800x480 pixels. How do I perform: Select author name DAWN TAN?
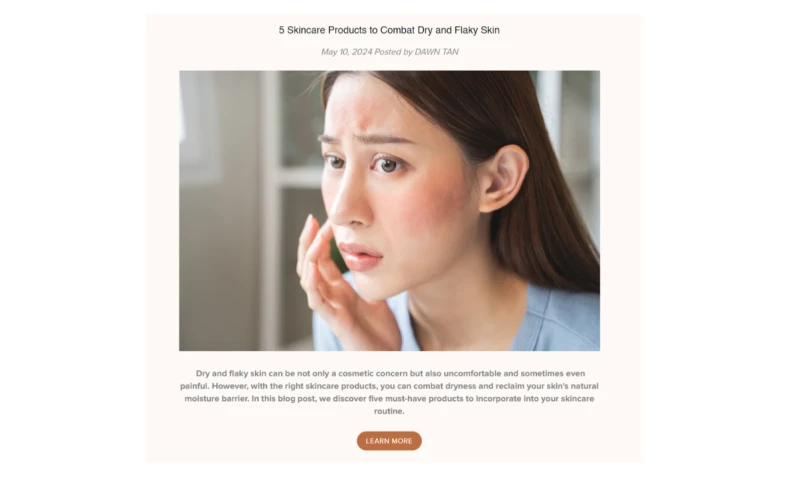click(436, 52)
